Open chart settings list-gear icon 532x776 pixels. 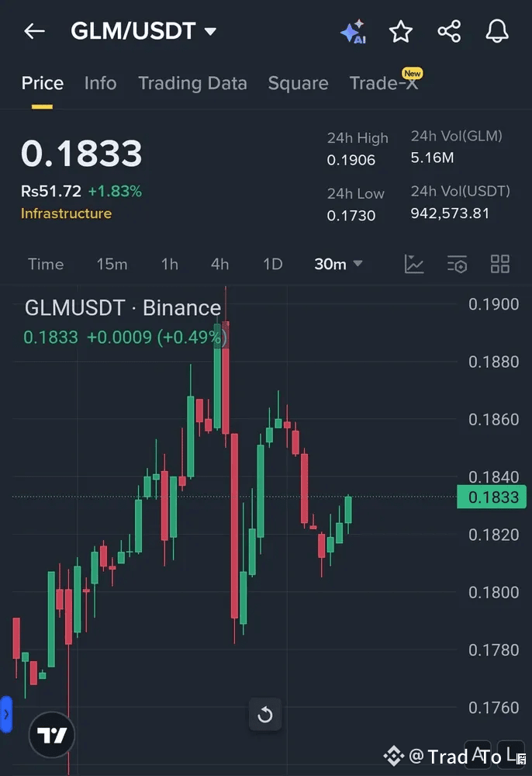tap(457, 264)
